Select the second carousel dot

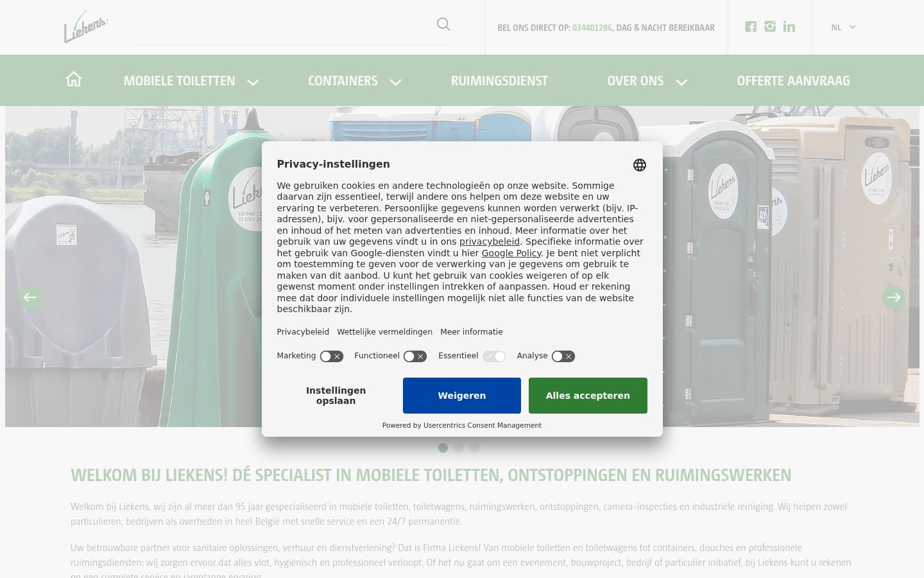(459, 448)
